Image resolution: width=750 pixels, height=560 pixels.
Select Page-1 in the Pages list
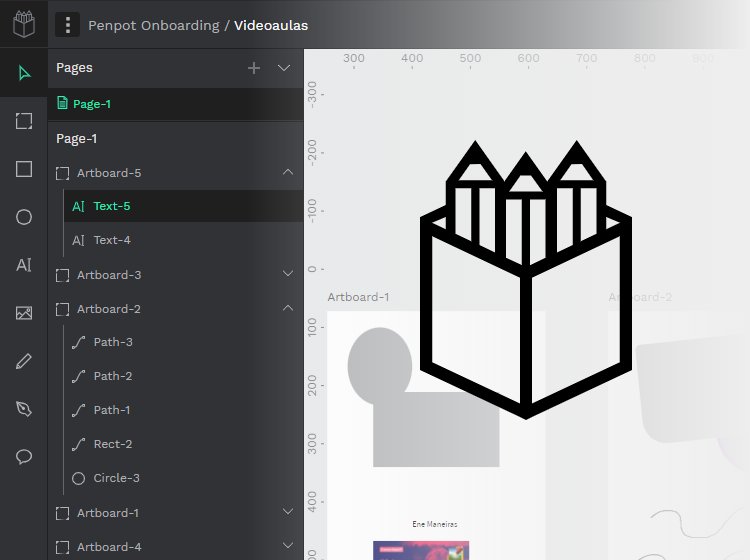point(91,104)
